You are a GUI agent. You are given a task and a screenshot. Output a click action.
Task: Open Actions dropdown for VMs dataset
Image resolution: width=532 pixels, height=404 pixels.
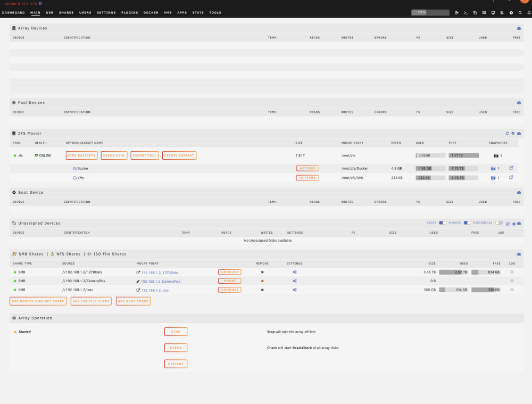(307, 178)
